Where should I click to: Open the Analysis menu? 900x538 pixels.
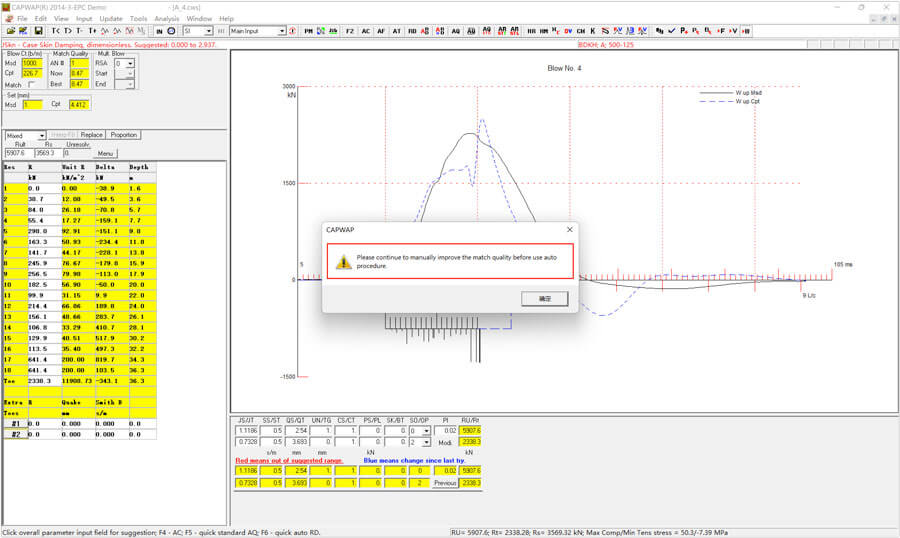point(167,18)
